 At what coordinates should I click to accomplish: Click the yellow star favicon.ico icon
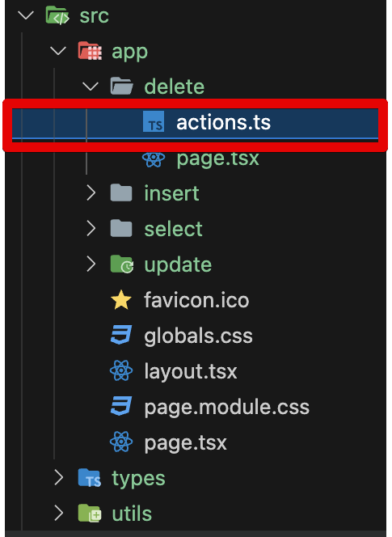click(x=121, y=300)
